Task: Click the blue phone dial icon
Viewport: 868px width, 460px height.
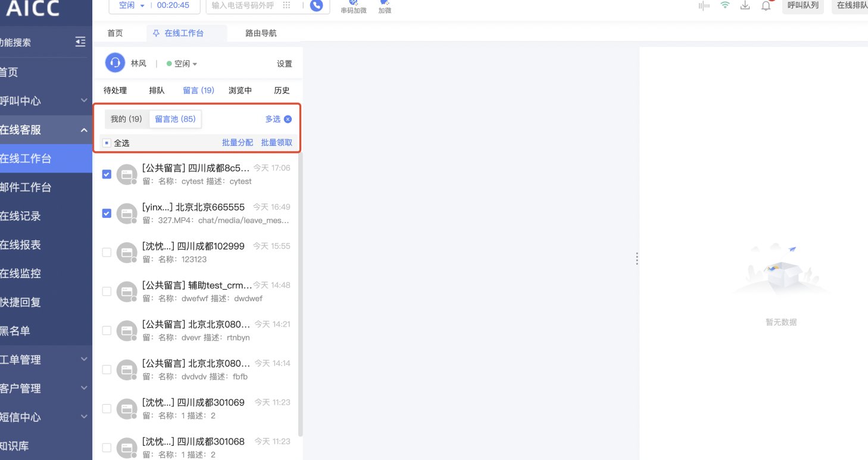Action: [x=317, y=5]
